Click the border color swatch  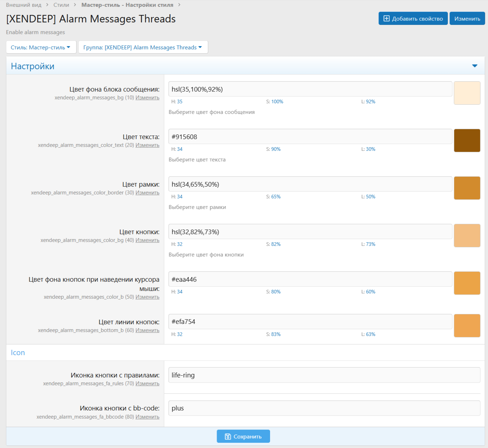coord(467,188)
